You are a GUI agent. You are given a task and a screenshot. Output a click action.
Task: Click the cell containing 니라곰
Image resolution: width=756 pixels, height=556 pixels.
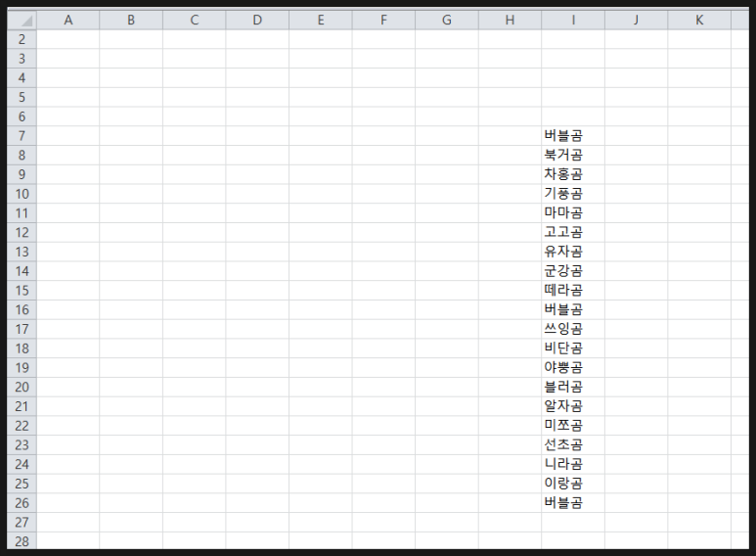coord(573,464)
